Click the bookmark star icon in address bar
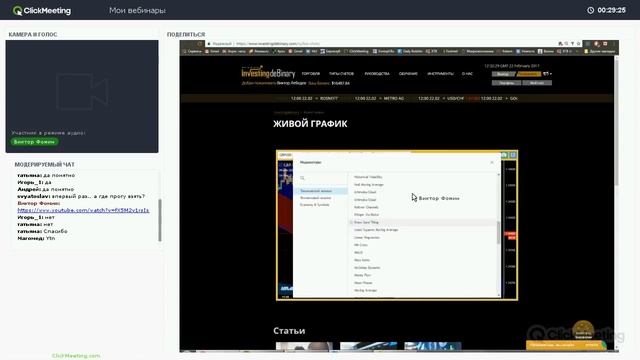Image resolution: width=640 pixels, height=360 pixels. (578, 44)
